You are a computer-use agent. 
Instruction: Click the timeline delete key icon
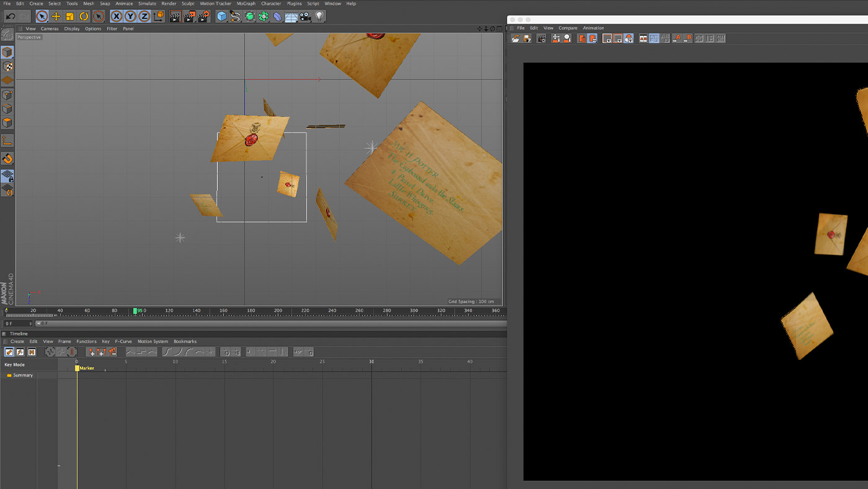point(112,352)
